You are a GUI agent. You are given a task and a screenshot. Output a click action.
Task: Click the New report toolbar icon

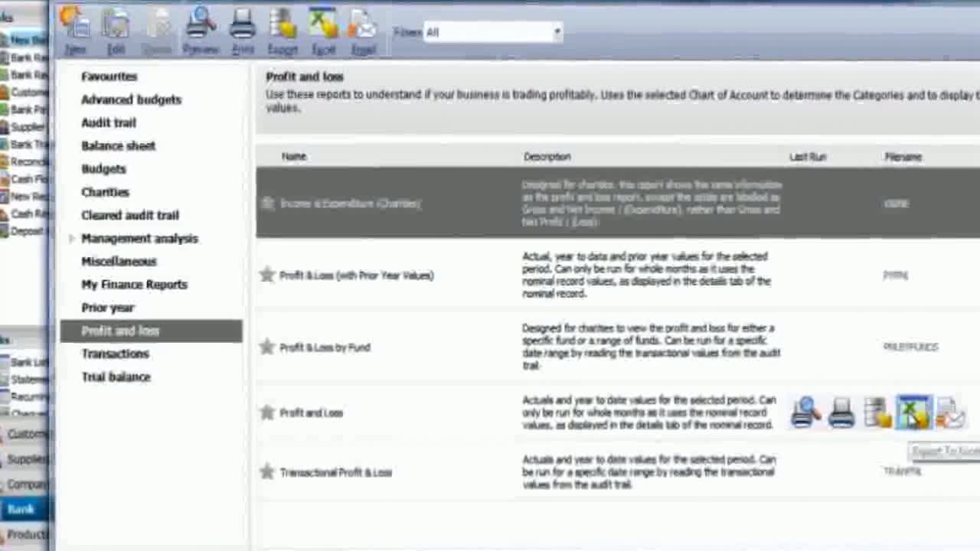pyautogui.click(x=75, y=31)
